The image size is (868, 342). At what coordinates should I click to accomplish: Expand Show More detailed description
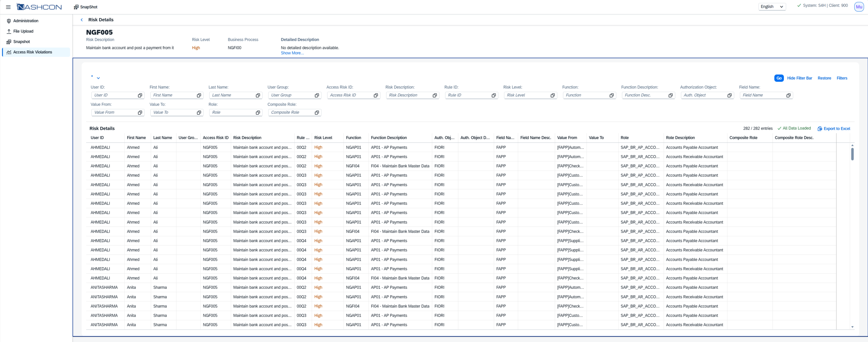click(x=292, y=53)
